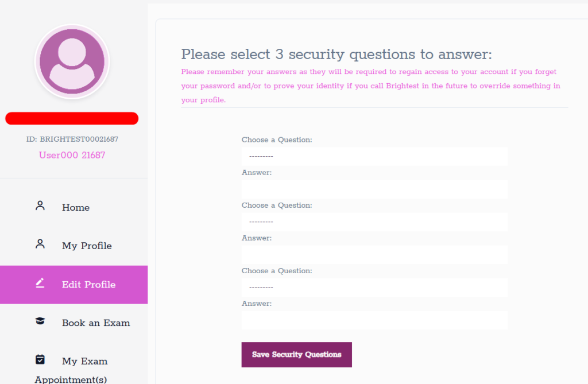Click the My Exam Appointment(s) calendar icon
This screenshot has width=588, height=384.
click(40, 360)
